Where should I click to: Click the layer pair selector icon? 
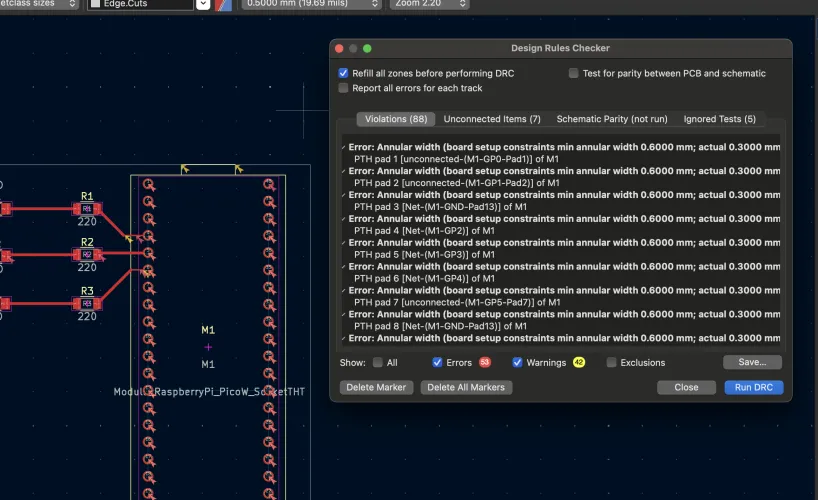pyautogui.click(x=223, y=4)
